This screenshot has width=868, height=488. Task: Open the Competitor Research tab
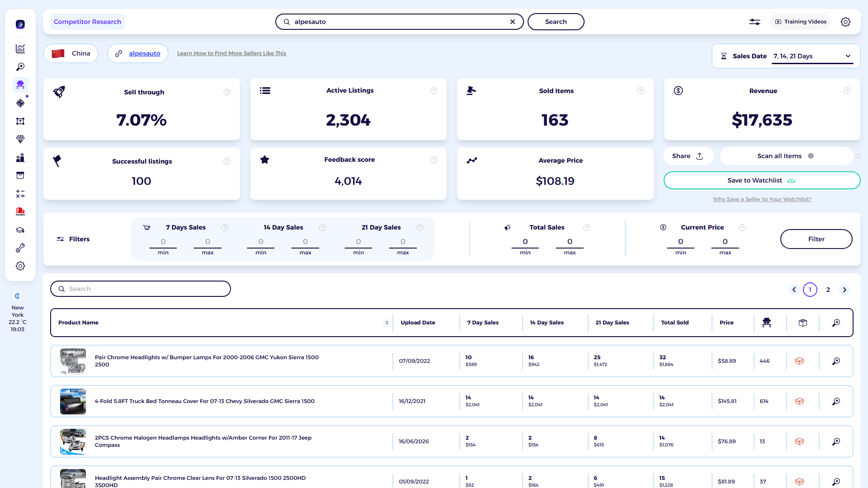(87, 22)
